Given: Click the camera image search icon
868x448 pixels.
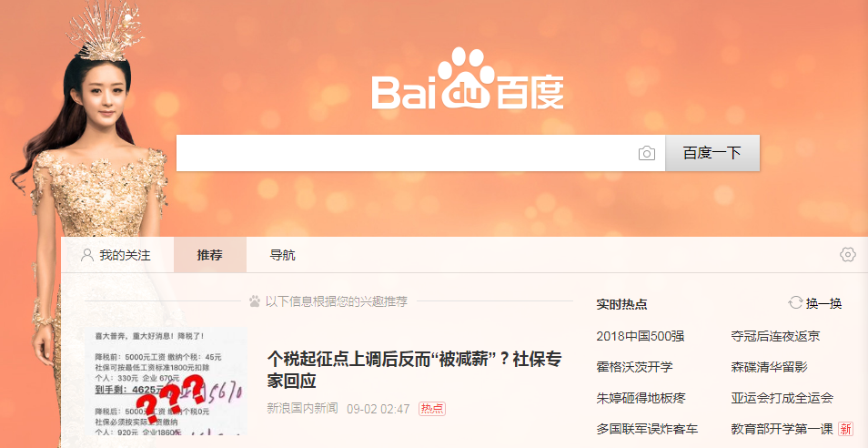Looking at the screenshot, I should point(646,153).
